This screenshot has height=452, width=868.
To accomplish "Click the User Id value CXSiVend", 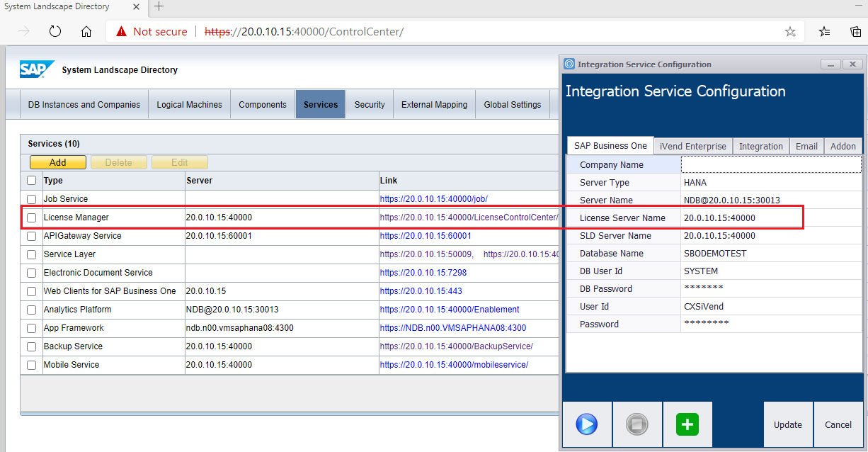I will pos(704,307).
